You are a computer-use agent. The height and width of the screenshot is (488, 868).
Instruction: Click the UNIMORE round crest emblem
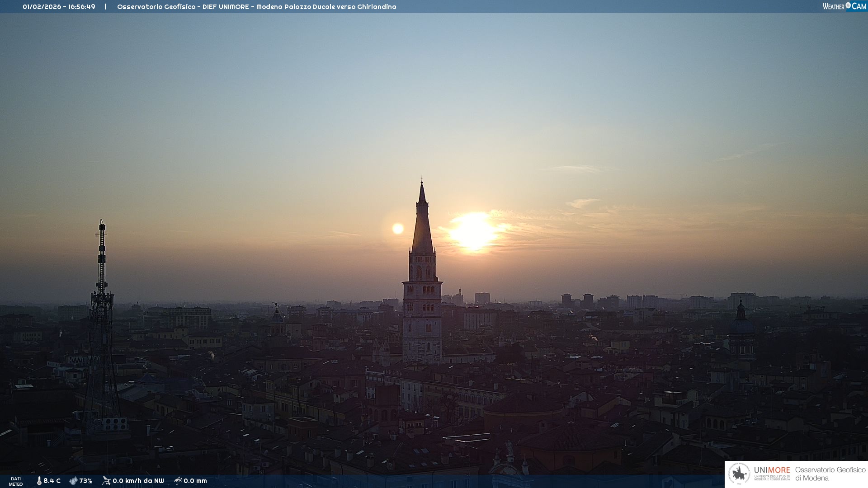739,474
